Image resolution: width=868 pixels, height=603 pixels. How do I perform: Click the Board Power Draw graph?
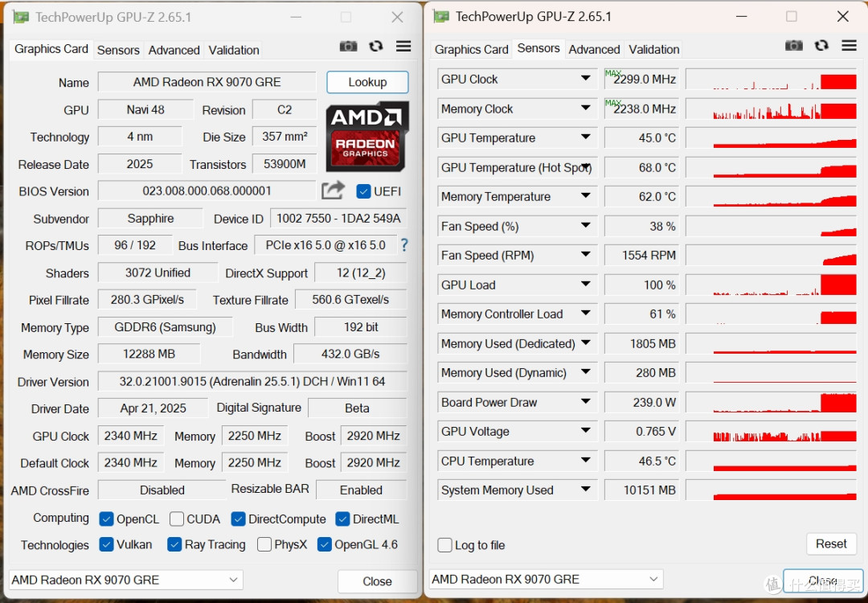pos(771,402)
